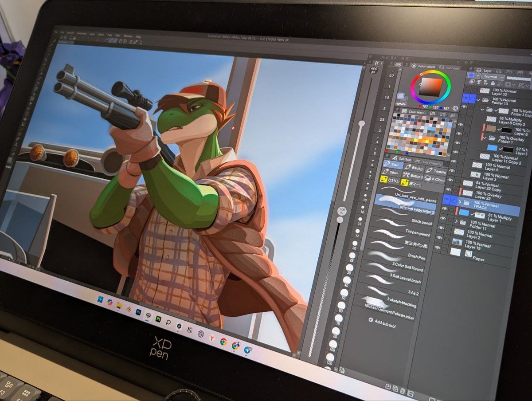Switch to the Sub View tab

(x=450, y=68)
